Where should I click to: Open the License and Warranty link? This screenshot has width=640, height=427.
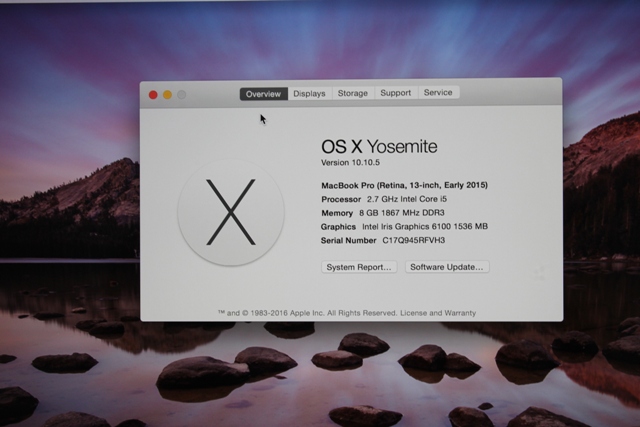point(438,313)
